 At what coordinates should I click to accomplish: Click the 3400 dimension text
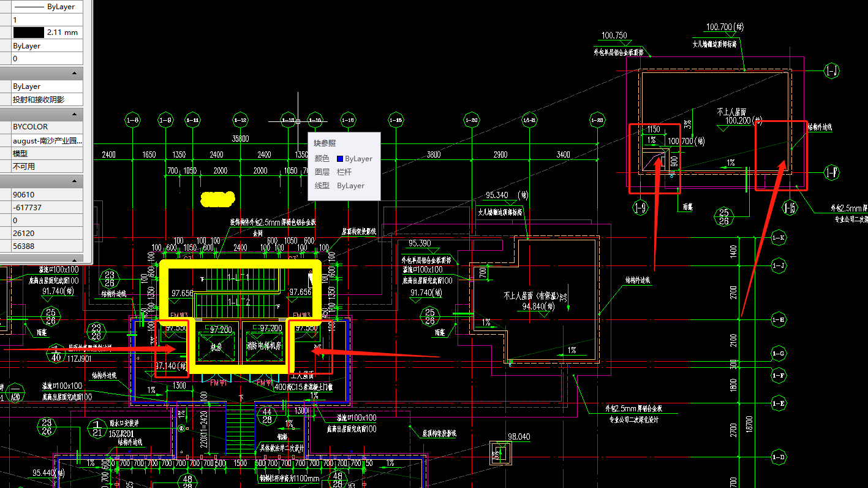[x=563, y=155]
